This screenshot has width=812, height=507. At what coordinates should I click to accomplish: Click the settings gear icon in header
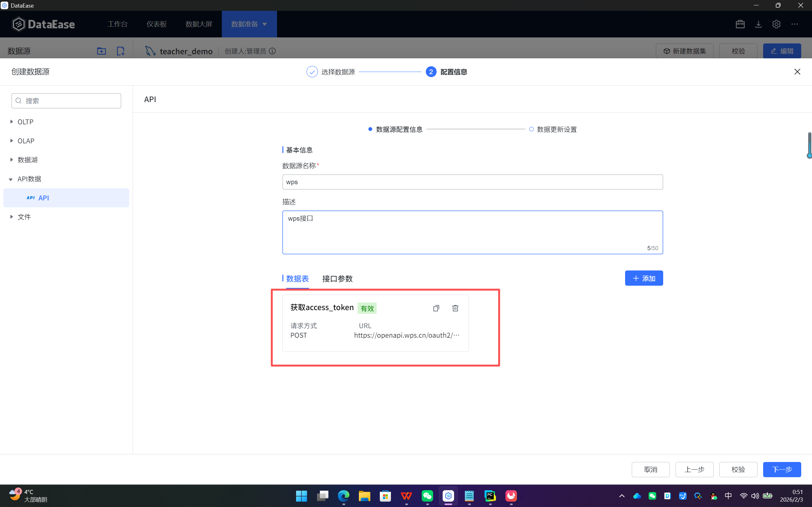776,24
